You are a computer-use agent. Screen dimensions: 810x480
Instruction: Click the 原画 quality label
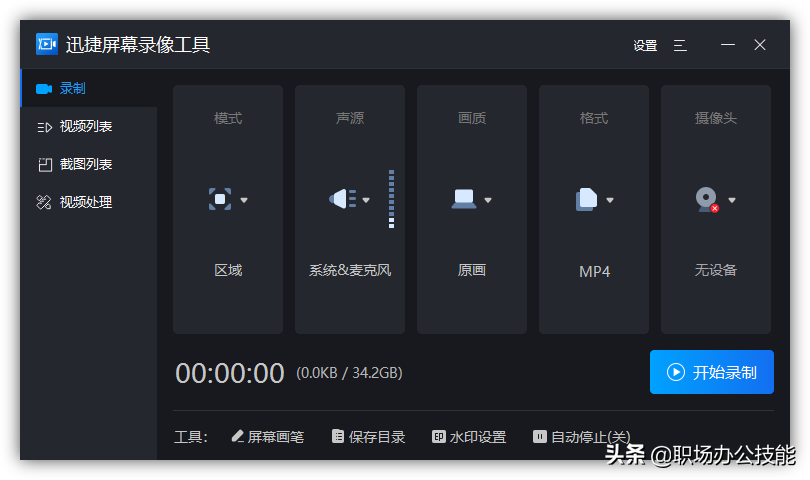pyautogui.click(x=472, y=270)
